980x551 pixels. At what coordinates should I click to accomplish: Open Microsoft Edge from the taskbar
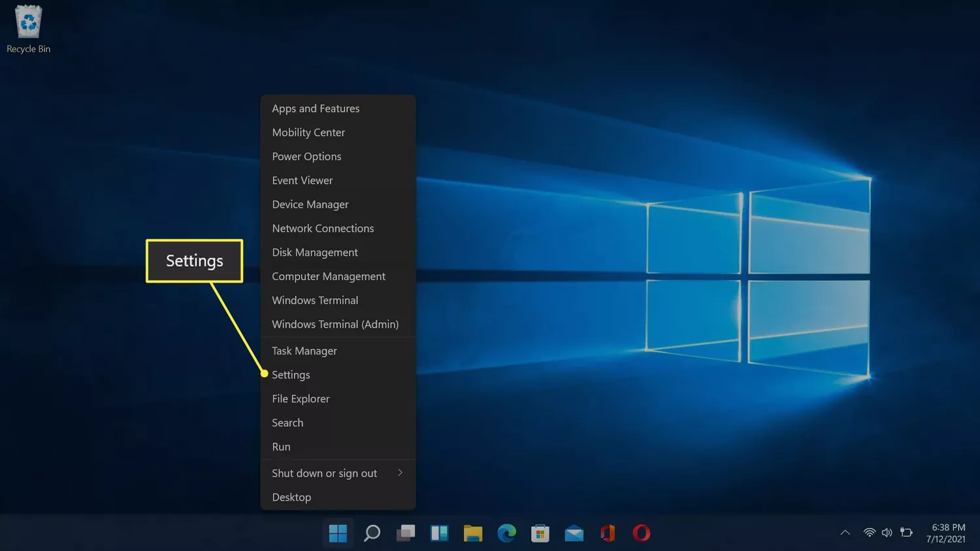pos(507,533)
